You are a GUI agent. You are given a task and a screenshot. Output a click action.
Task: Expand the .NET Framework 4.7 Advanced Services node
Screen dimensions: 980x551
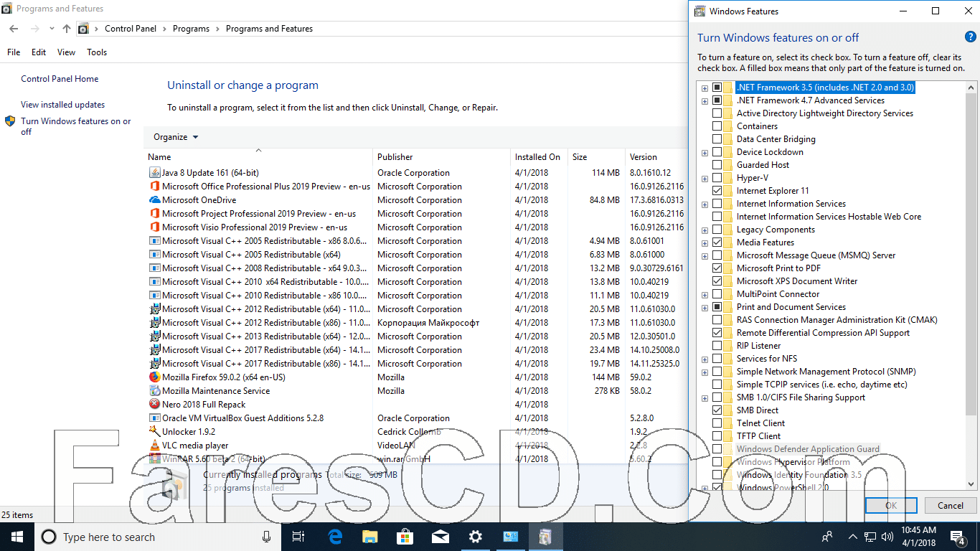705,101
